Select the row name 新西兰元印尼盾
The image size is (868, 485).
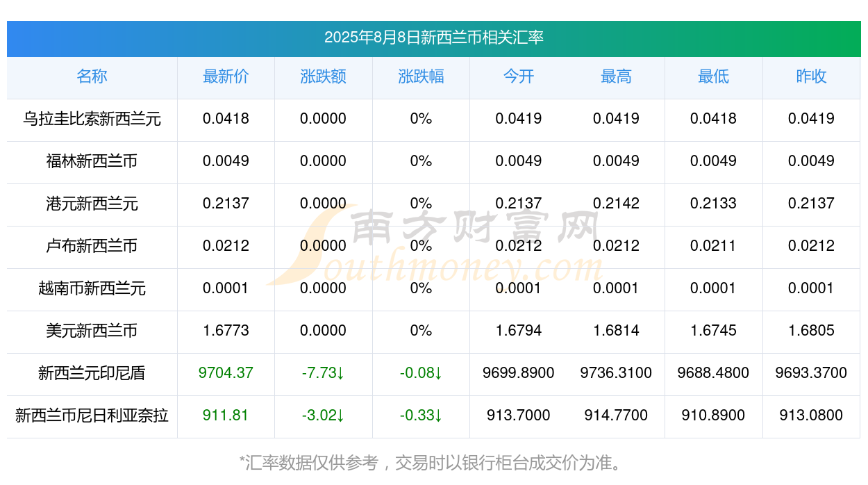point(92,373)
